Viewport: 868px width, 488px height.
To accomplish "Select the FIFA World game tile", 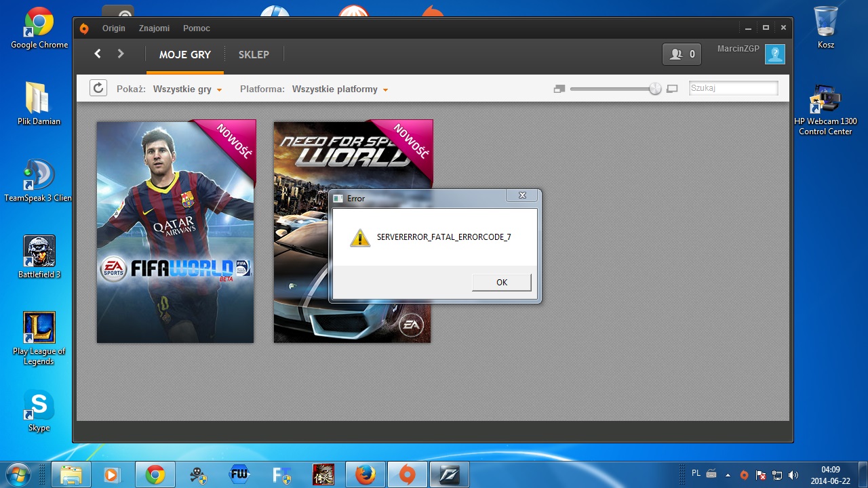I will coord(176,232).
